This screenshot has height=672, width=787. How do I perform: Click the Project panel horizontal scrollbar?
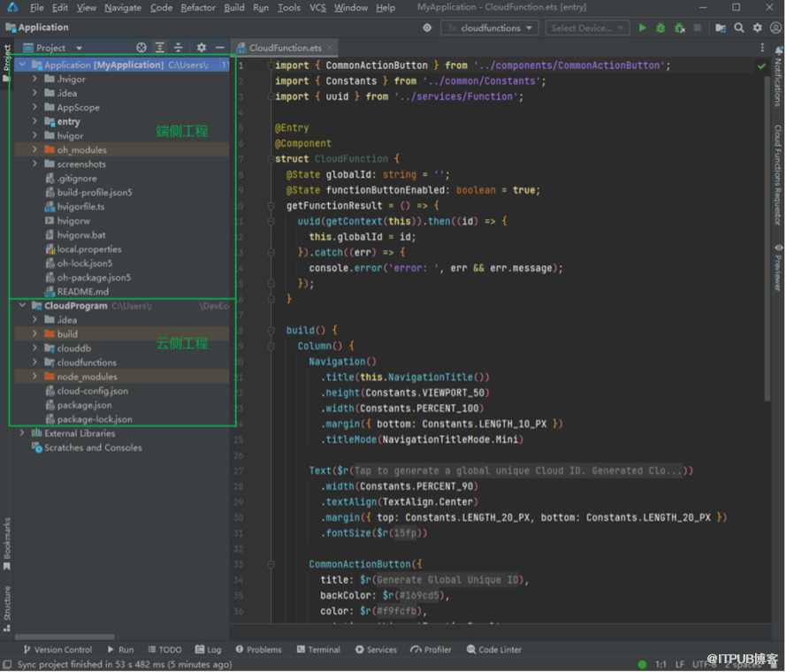pos(65,638)
